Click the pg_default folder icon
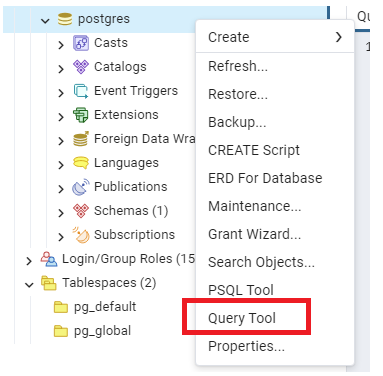 pyautogui.click(x=61, y=307)
